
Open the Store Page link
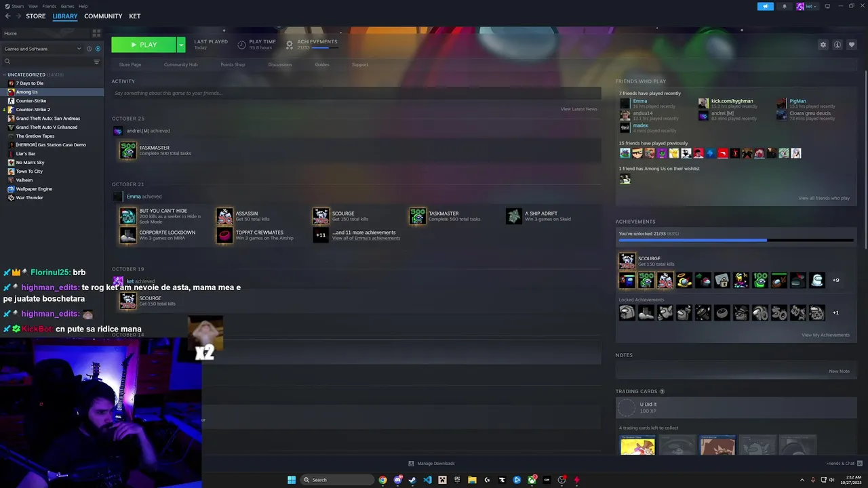coord(130,64)
